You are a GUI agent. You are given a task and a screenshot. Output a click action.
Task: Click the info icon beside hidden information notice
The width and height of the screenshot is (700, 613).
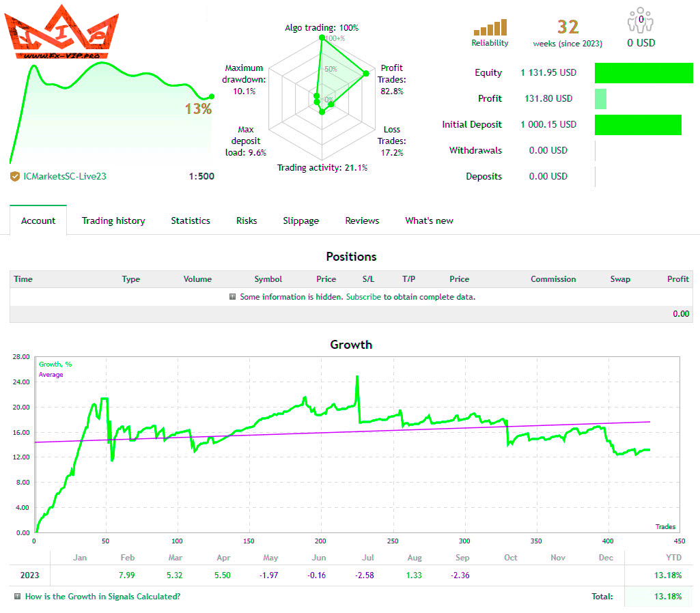tap(233, 297)
